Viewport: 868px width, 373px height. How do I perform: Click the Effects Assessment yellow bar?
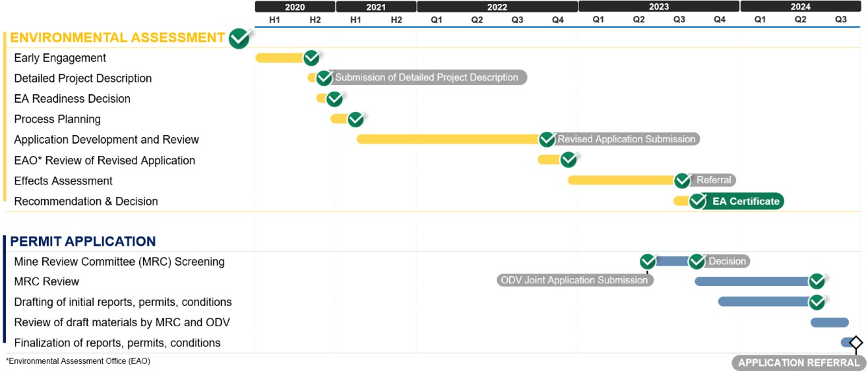(620, 181)
